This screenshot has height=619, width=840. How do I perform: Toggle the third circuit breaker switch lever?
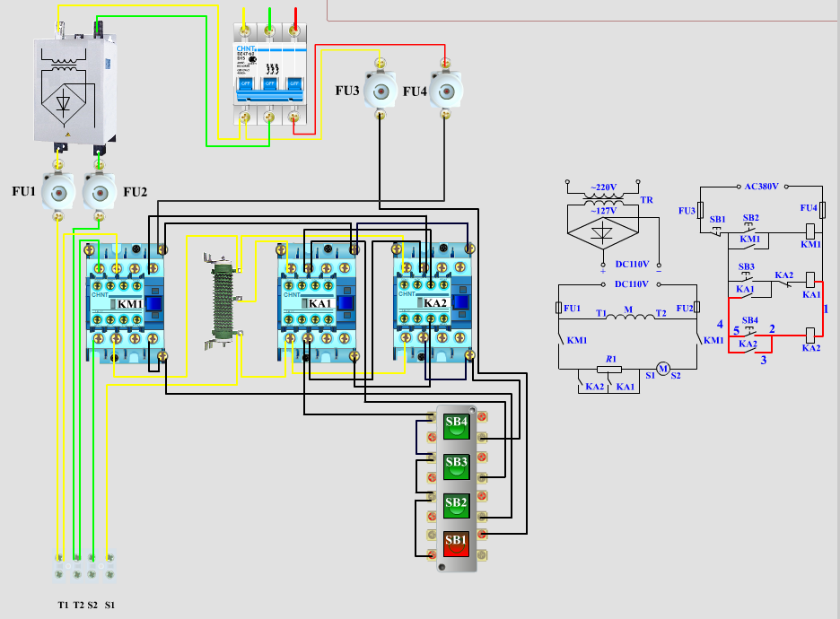coord(294,83)
